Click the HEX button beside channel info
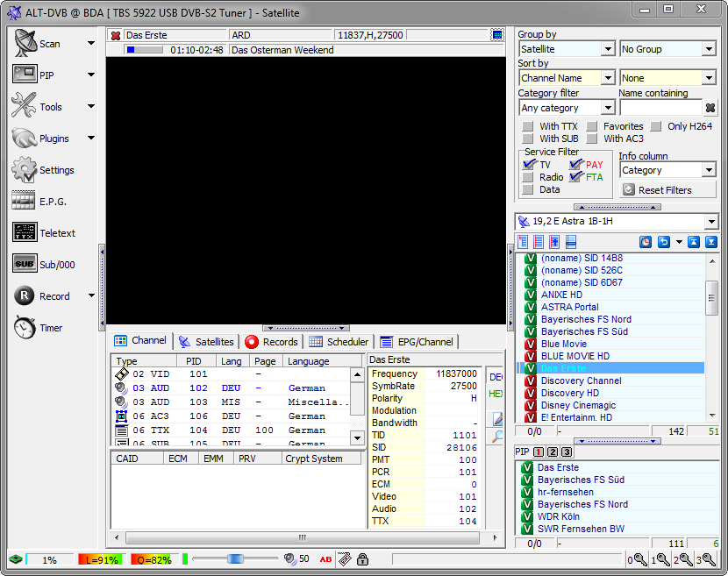Image resolution: width=728 pixels, height=576 pixels. pyautogui.click(x=496, y=394)
